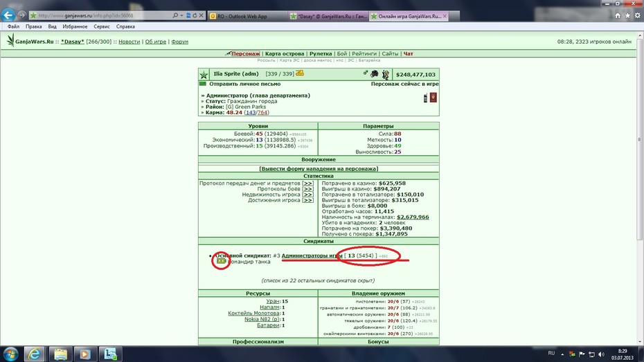This screenshot has width=644, height=362.
Task: Expand Достижения игрока >>
Action: [x=308, y=200]
